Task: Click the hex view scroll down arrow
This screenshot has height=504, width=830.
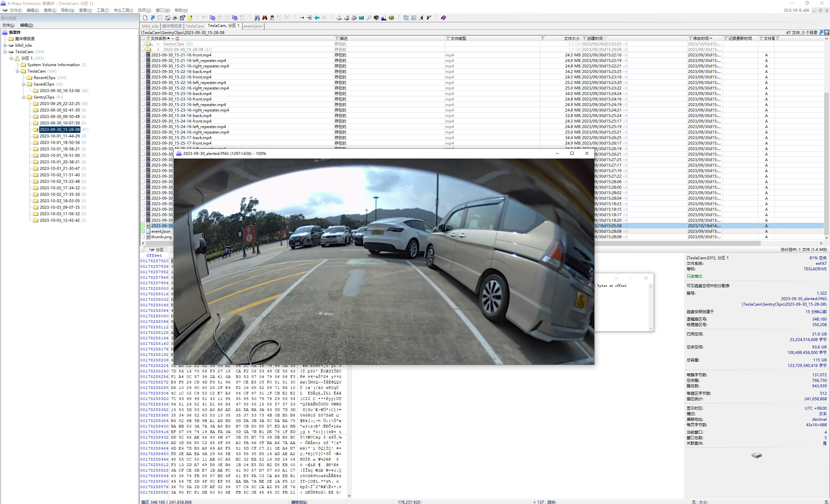Action: tap(349, 496)
